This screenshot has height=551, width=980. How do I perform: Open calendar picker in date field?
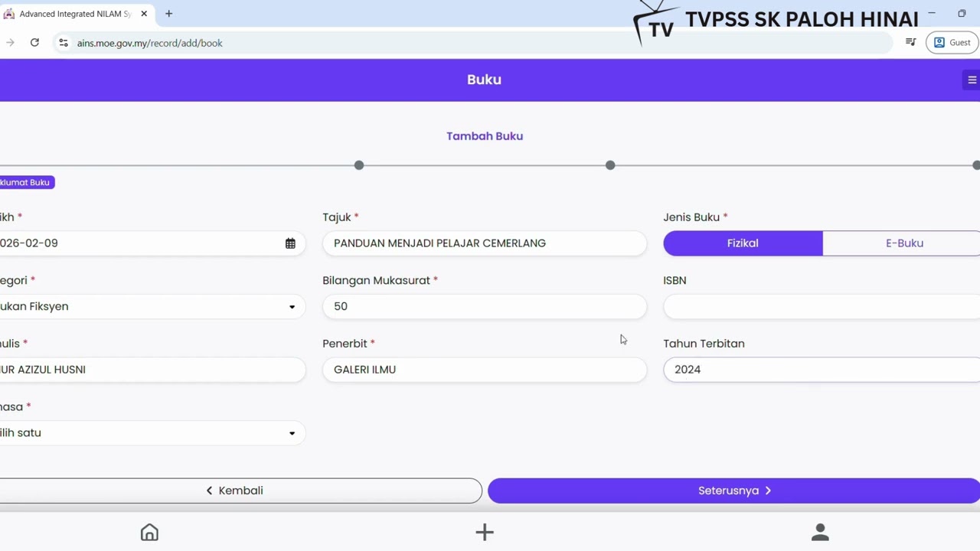[290, 243]
